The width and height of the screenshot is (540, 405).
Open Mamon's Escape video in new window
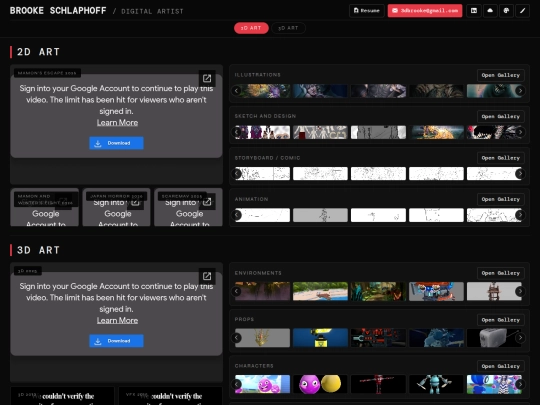tap(207, 79)
